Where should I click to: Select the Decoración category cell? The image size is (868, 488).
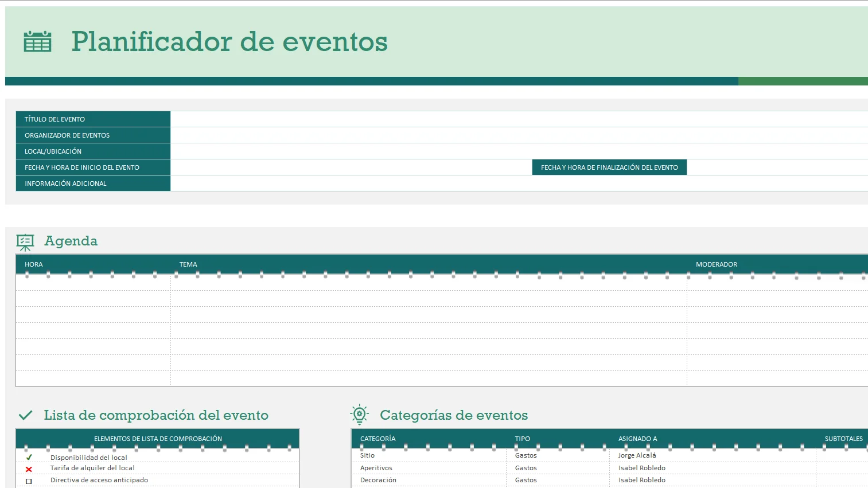click(378, 480)
